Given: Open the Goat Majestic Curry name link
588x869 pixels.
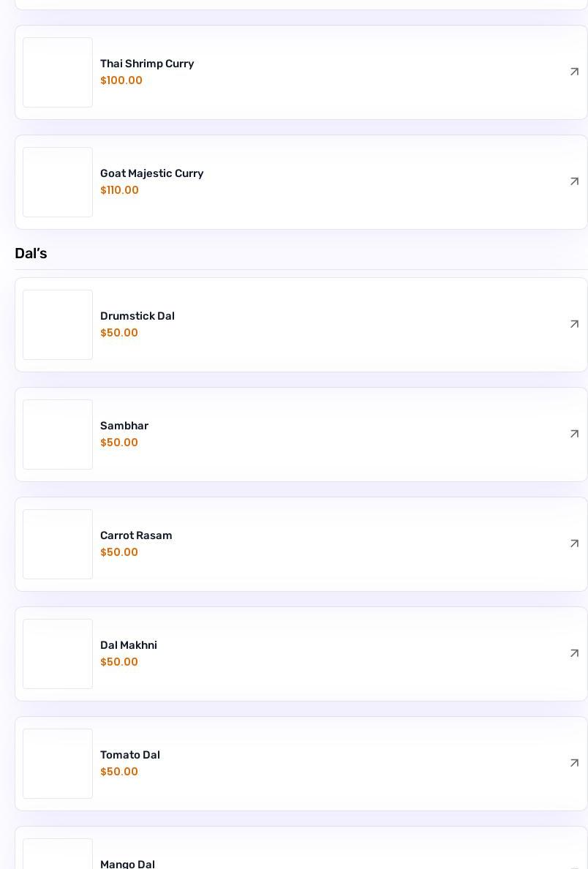Looking at the screenshot, I should pos(151,173).
